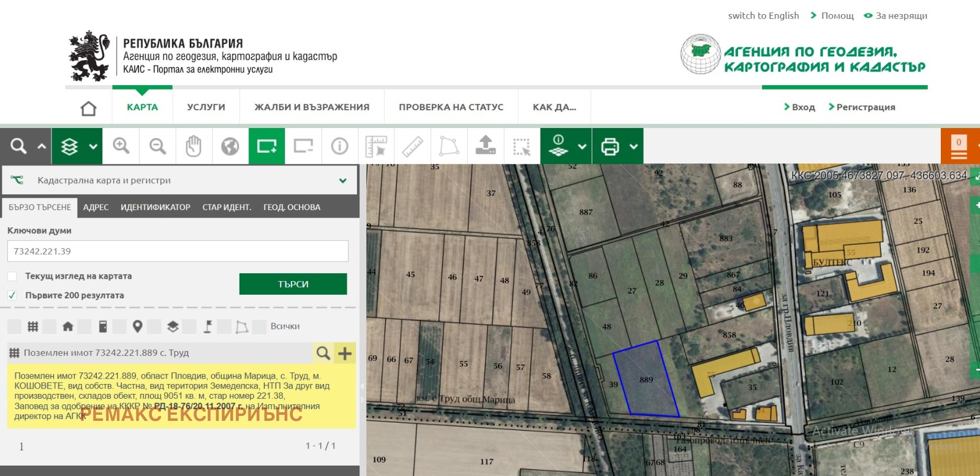Toggle the 'Всички' filter checkbox
Screen dimensions: 980x476
tap(260, 327)
